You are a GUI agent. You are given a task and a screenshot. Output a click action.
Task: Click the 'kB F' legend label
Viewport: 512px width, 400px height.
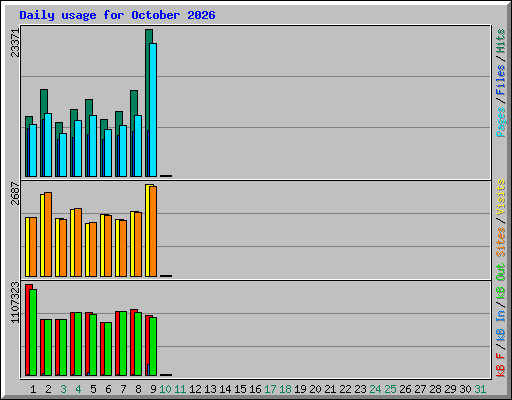501,365
